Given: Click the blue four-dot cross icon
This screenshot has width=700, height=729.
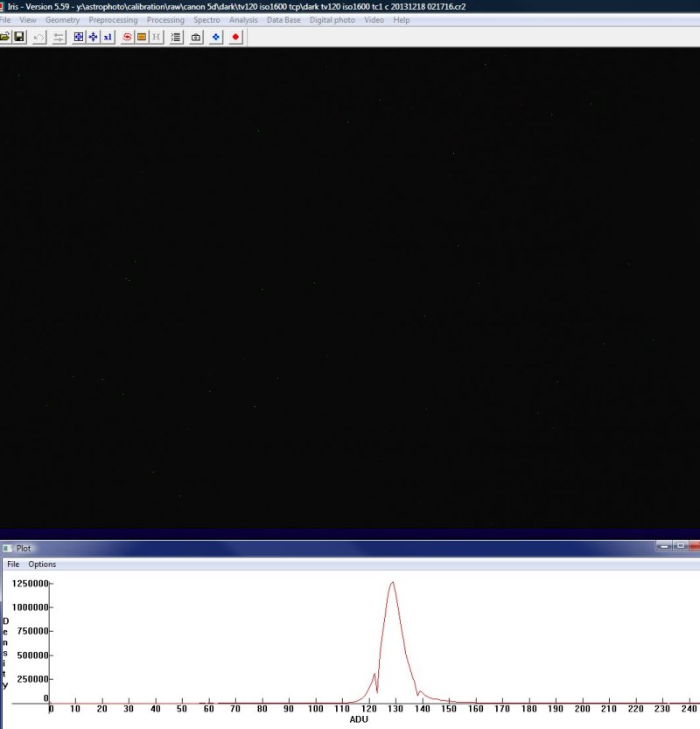Looking at the screenshot, I should click(x=215, y=37).
